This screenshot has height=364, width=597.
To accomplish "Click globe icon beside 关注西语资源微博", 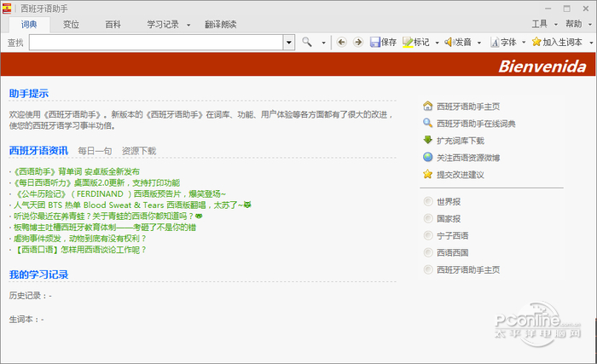I will pos(427,157).
